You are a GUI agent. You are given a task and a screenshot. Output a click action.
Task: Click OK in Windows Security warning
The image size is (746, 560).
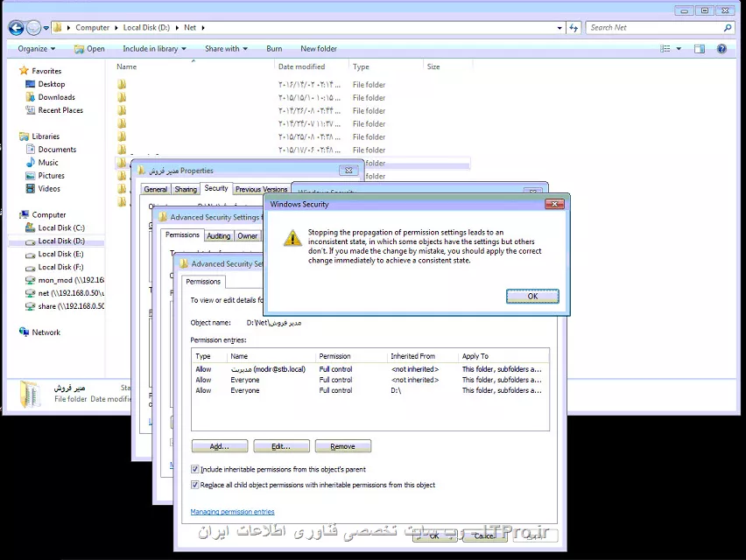pos(531,296)
